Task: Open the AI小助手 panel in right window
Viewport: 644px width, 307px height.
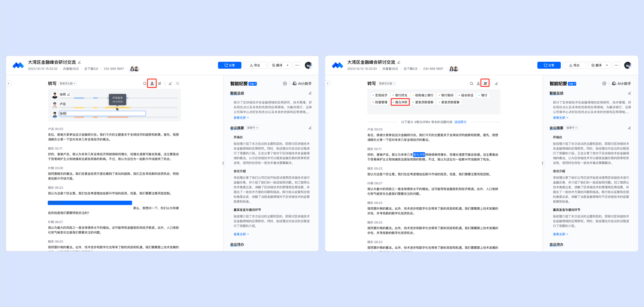Action: (621, 84)
